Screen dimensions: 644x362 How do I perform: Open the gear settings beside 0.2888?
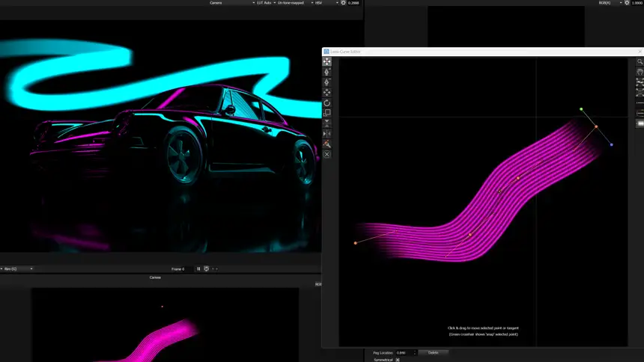344,3
